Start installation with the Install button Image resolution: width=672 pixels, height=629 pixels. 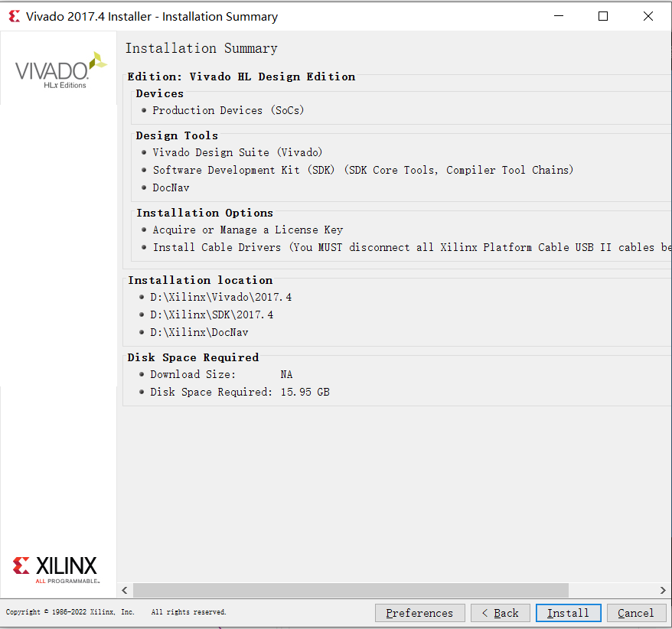point(568,613)
